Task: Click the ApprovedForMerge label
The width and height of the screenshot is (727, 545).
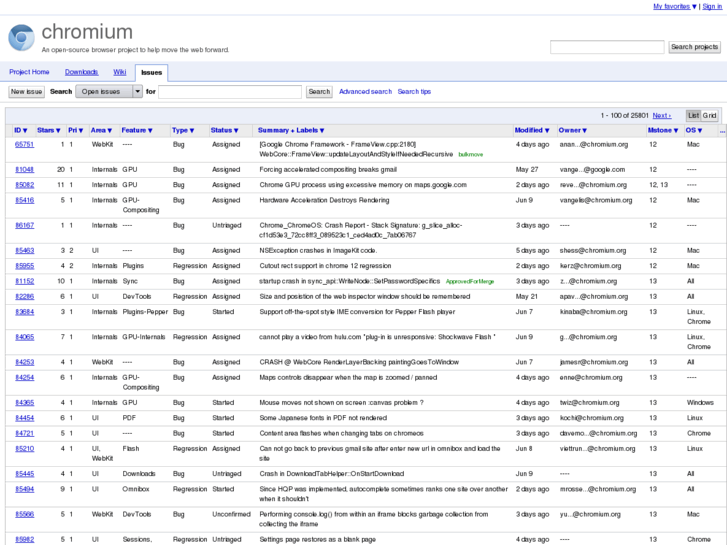Action: pyautogui.click(x=470, y=282)
